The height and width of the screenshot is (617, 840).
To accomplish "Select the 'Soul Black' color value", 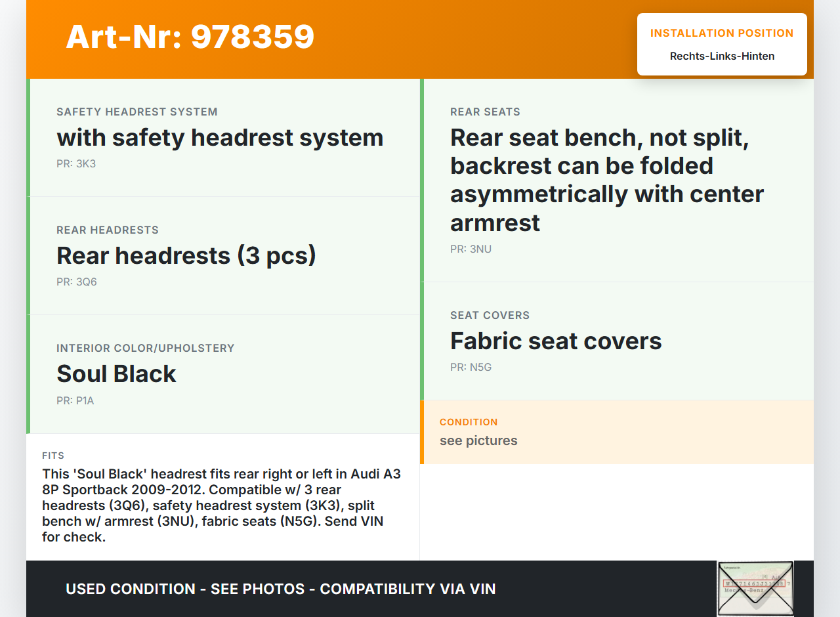I will [117, 374].
